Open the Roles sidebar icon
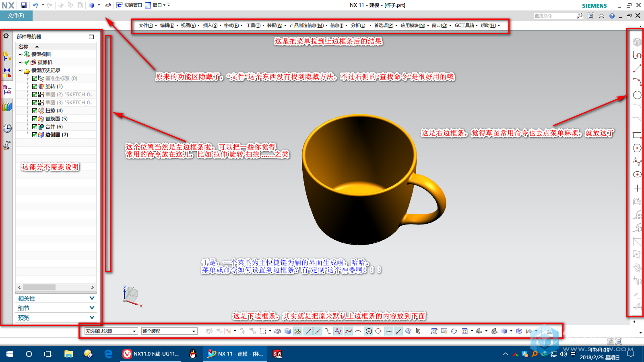This screenshot has height=362, width=644. tap(7, 145)
